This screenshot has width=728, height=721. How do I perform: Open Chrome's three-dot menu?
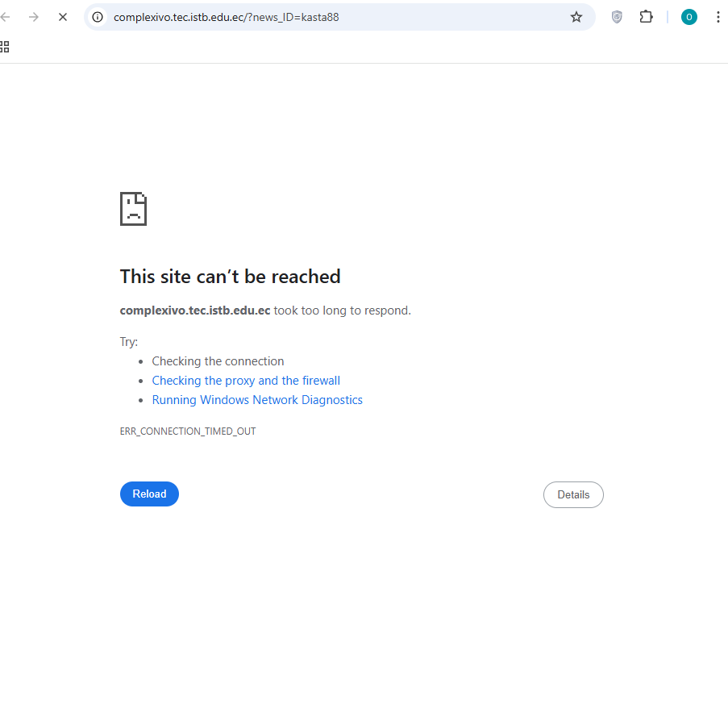718,17
